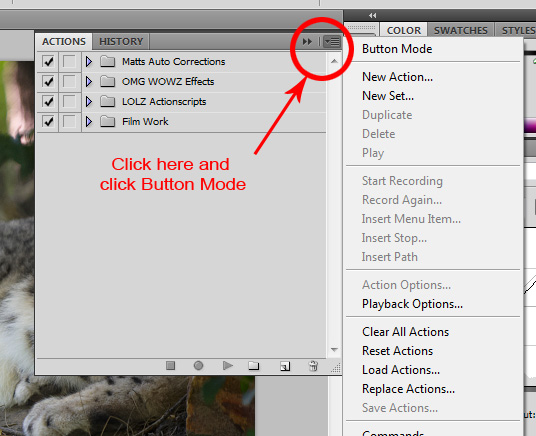Image resolution: width=536 pixels, height=436 pixels.
Task: Select Load Actions... menu entry
Action: 401,370
